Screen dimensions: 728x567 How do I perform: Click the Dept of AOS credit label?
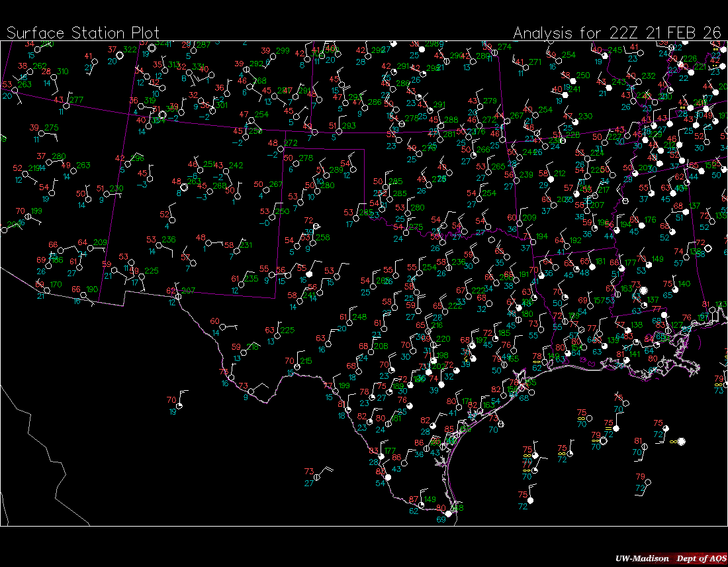pos(700,558)
